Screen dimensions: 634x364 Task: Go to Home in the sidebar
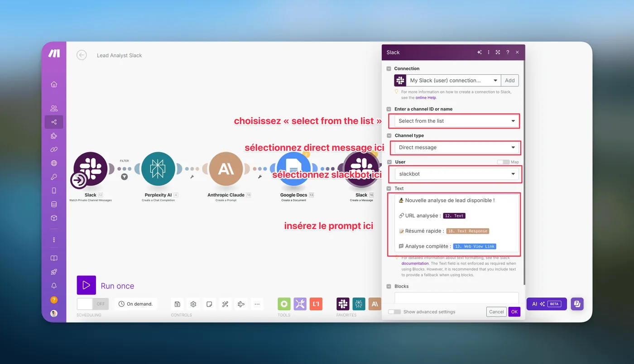[x=54, y=84]
